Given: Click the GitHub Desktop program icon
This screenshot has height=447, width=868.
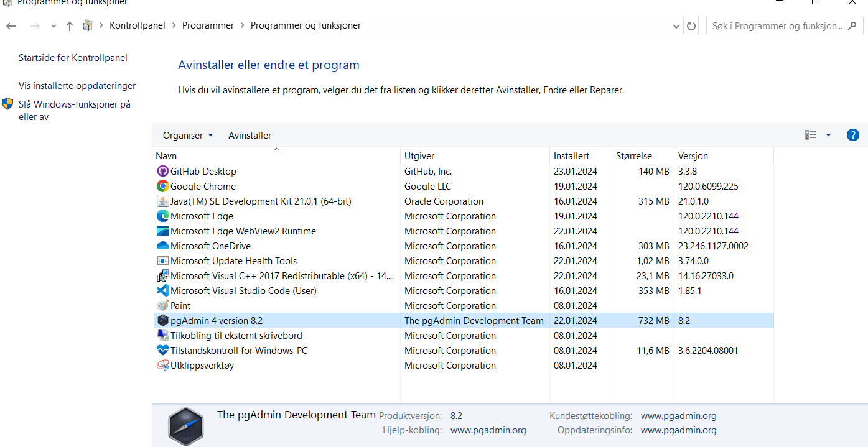Looking at the screenshot, I should tap(162, 171).
